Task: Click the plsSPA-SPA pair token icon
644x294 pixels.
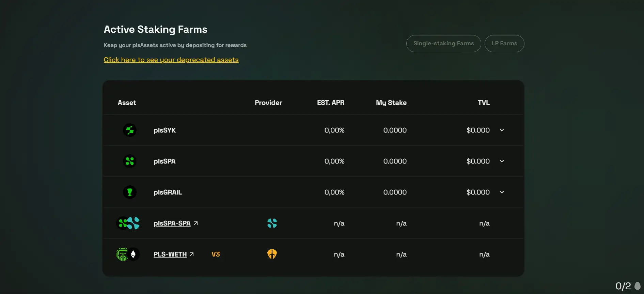Action: (128, 223)
